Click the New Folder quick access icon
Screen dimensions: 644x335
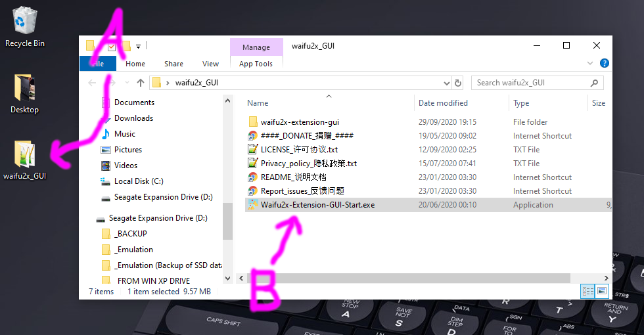(126, 46)
